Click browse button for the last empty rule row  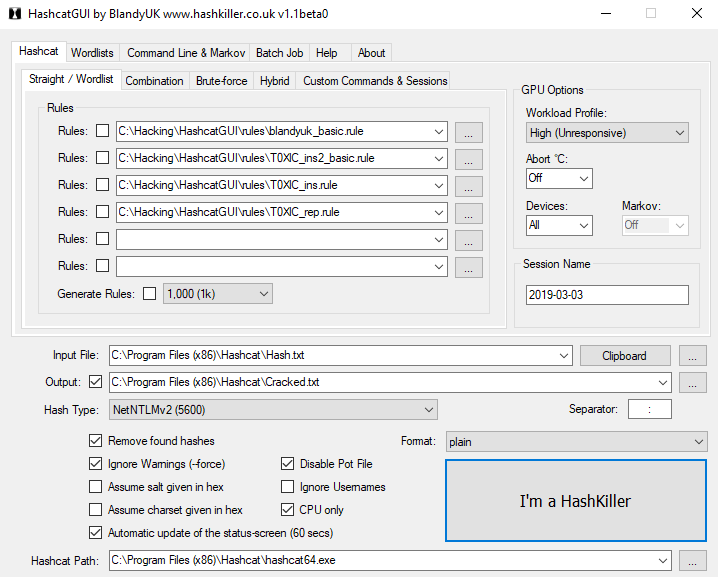coord(468,267)
